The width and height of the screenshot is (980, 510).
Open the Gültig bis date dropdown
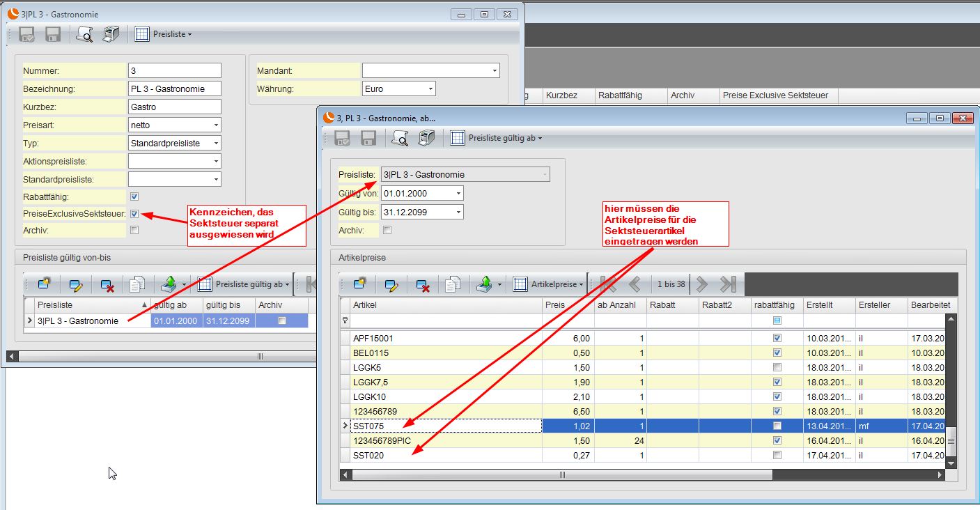458,212
